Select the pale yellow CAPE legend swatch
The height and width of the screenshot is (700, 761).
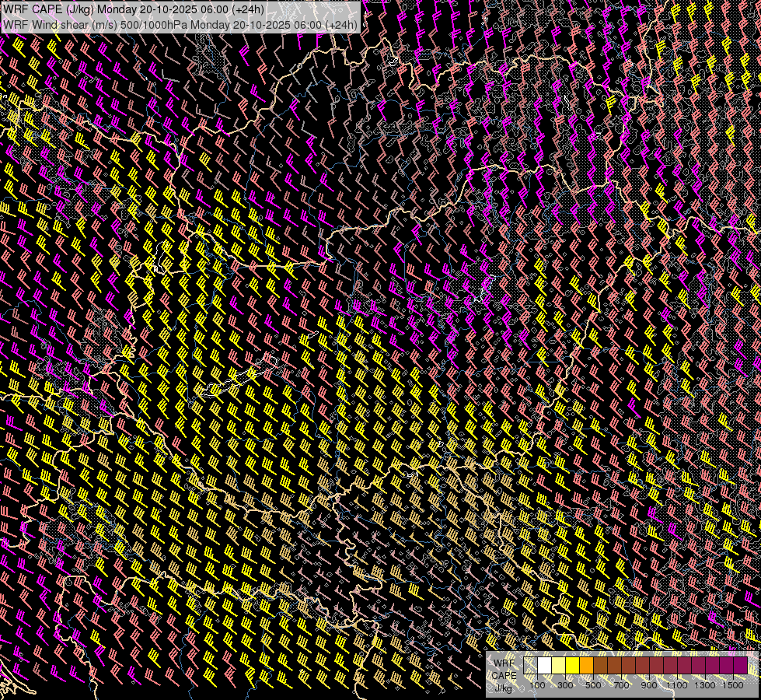coord(559,666)
